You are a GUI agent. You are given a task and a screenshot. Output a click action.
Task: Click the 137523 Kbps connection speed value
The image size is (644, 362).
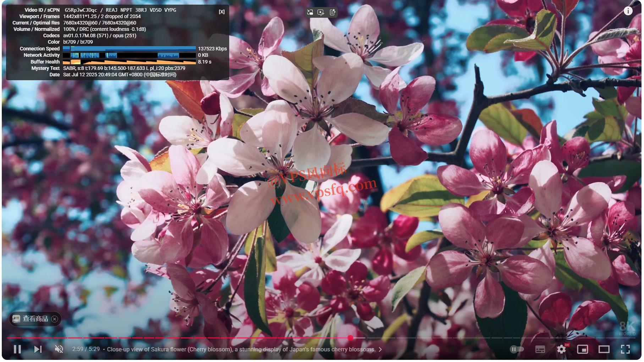[212, 49]
